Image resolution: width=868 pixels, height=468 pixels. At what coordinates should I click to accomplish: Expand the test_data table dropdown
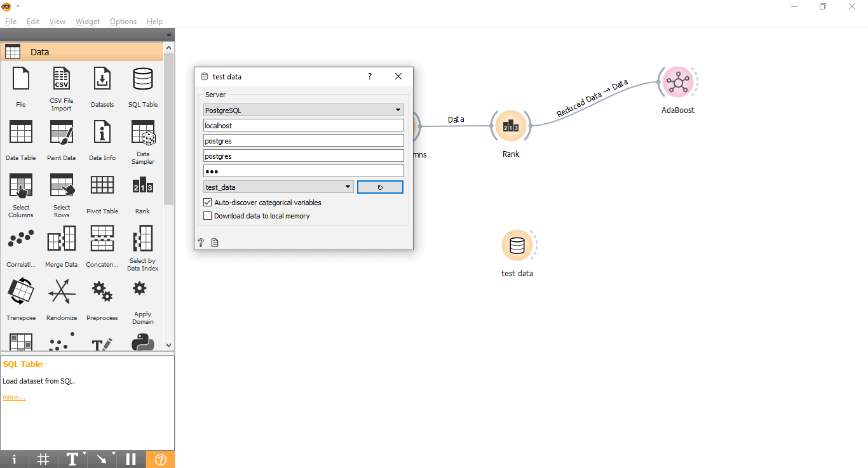279,187
